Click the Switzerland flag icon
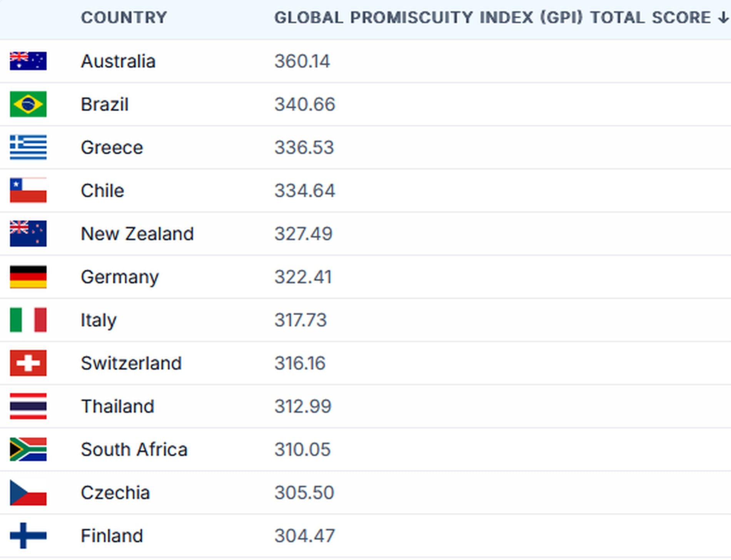The height and width of the screenshot is (560, 731). pyautogui.click(x=28, y=363)
